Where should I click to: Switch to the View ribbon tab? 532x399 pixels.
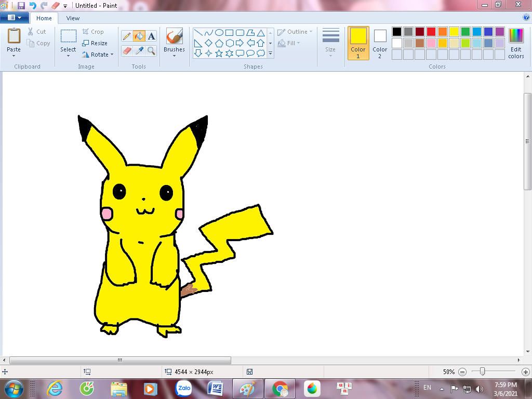(x=73, y=18)
